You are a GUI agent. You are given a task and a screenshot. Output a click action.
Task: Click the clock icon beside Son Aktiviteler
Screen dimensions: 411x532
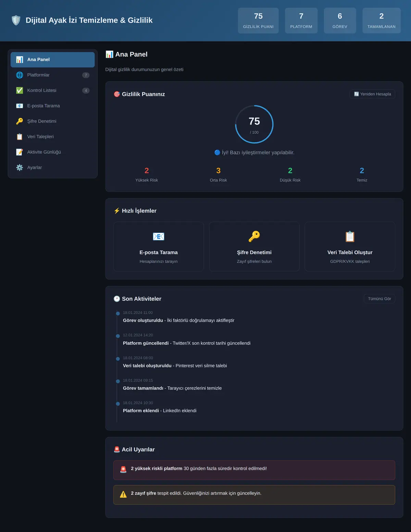[x=117, y=299]
